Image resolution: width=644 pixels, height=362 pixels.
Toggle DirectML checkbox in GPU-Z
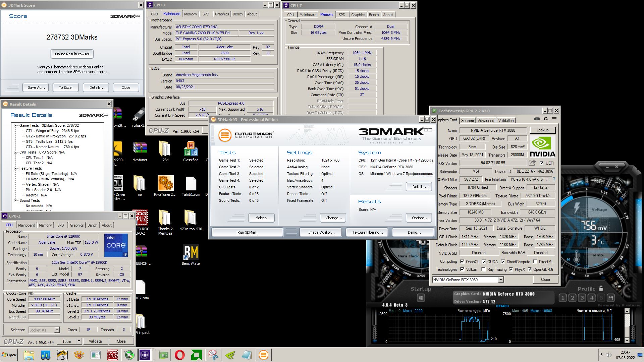coord(535,261)
